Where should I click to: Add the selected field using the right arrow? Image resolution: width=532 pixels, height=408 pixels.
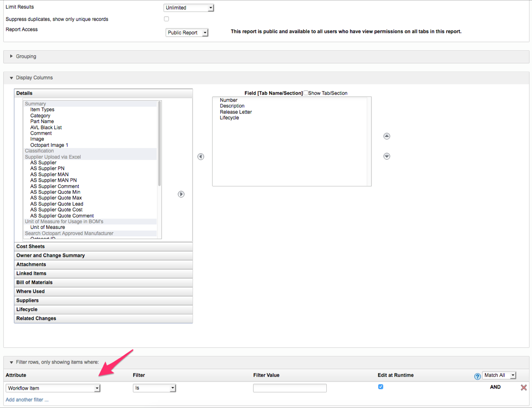tap(181, 194)
